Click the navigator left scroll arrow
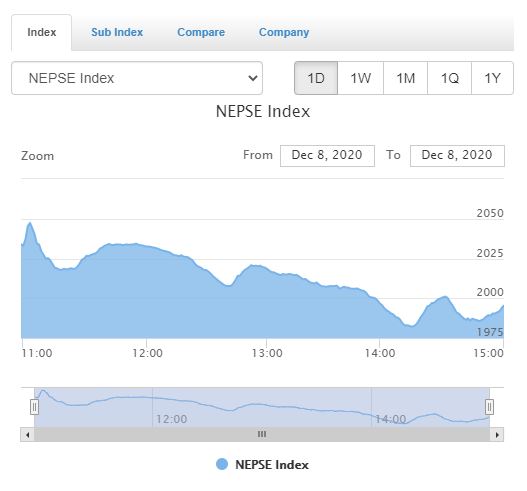 [x=28, y=435]
